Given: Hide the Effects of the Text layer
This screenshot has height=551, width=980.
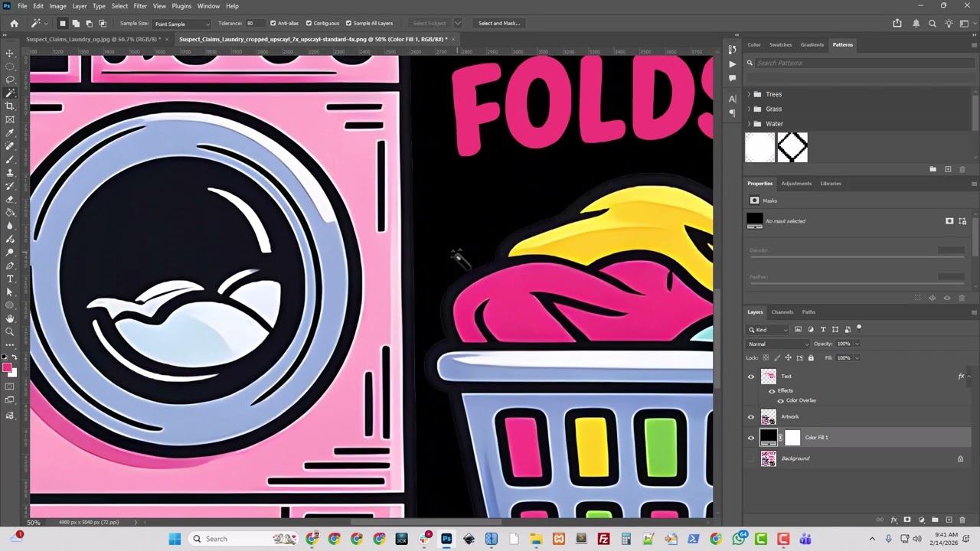Looking at the screenshot, I should (772, 390).
